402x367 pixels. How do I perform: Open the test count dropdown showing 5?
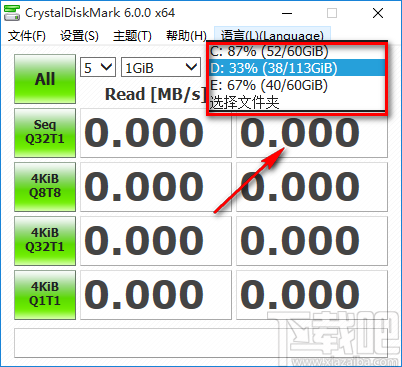point(98,67)
